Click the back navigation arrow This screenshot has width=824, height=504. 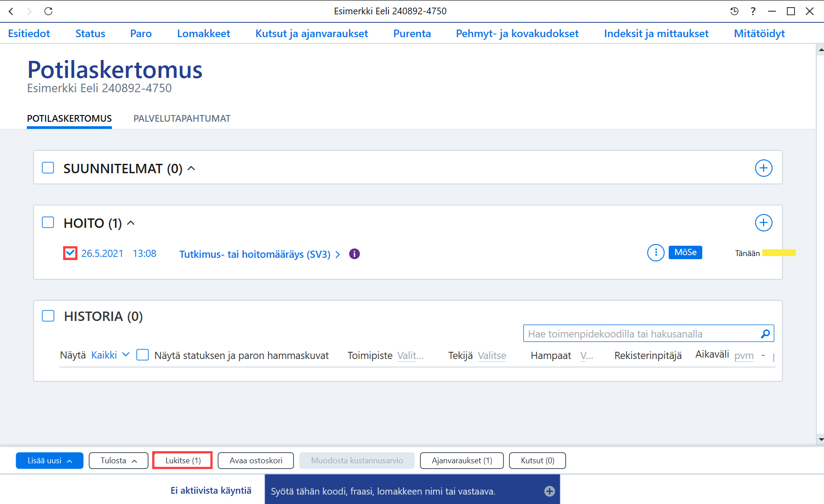pos(11,11)
